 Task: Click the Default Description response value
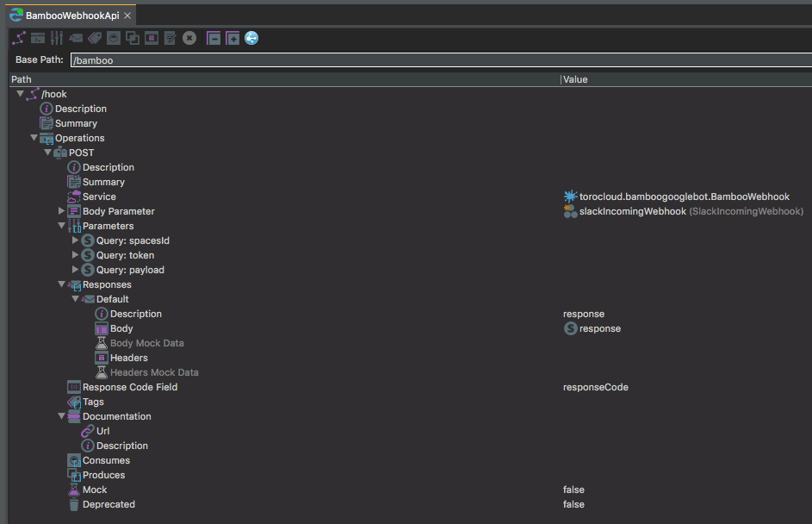584,314
